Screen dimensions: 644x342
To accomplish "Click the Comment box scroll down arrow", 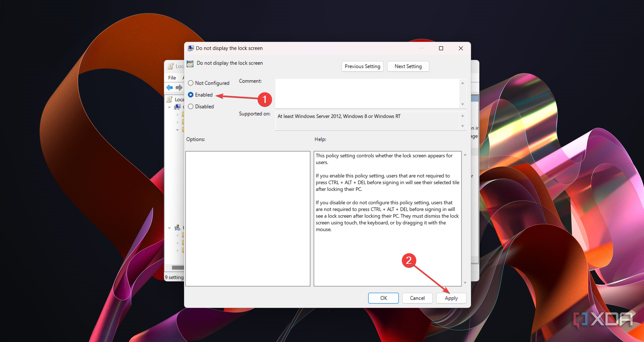I will 463,104.
